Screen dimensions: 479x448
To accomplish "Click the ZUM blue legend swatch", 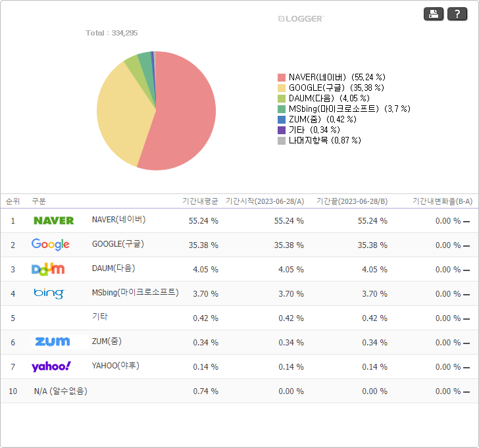I will pos(282,120).
